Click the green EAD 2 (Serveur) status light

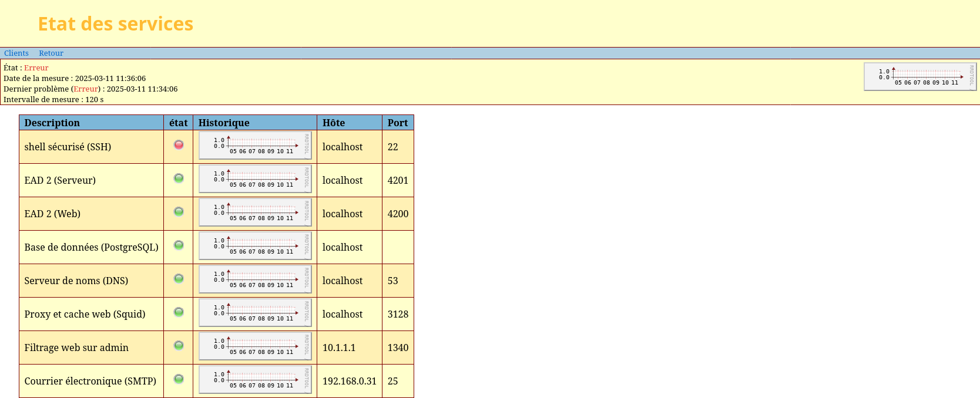click(179, 178)
